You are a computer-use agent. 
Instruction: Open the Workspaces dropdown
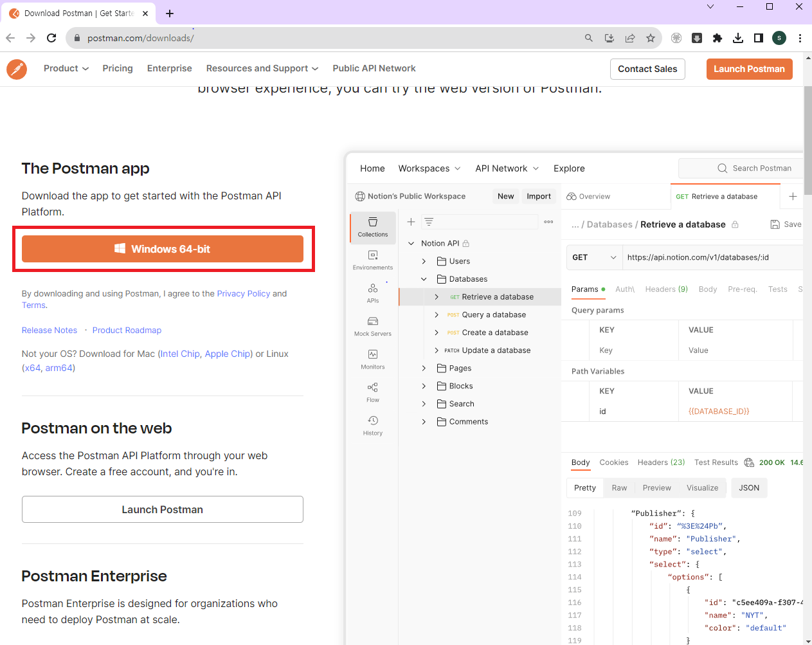click(x=429, y=168)
